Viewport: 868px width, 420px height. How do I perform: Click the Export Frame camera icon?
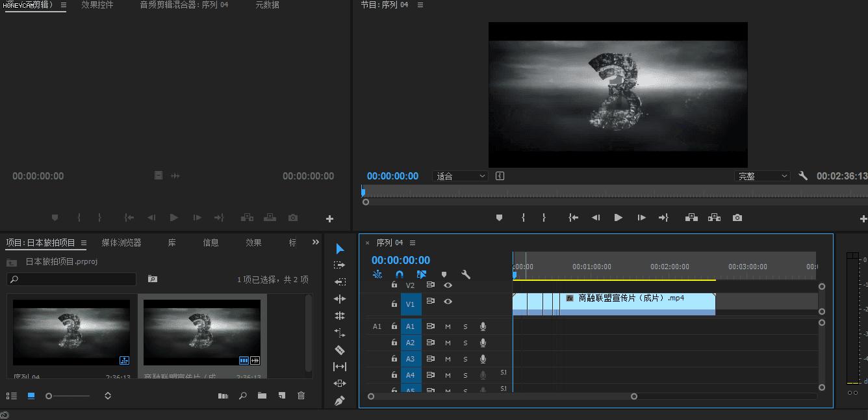[737, 218]
